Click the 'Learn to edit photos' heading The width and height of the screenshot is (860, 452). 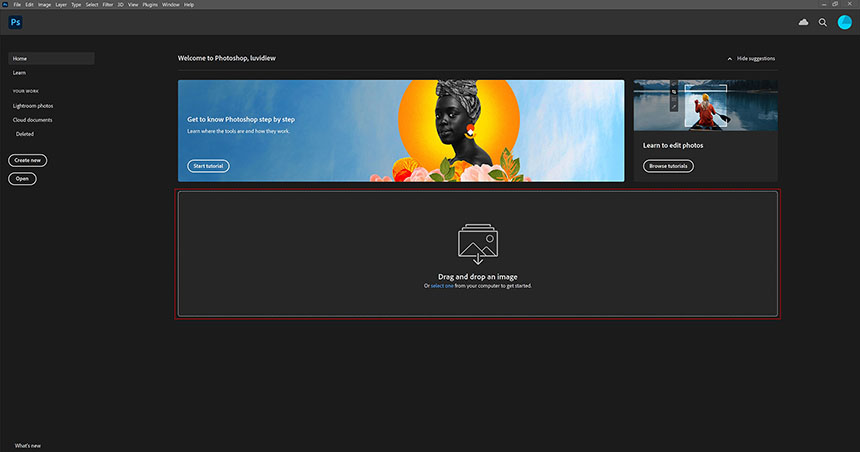pyautogui.click(x=673, y=145)
